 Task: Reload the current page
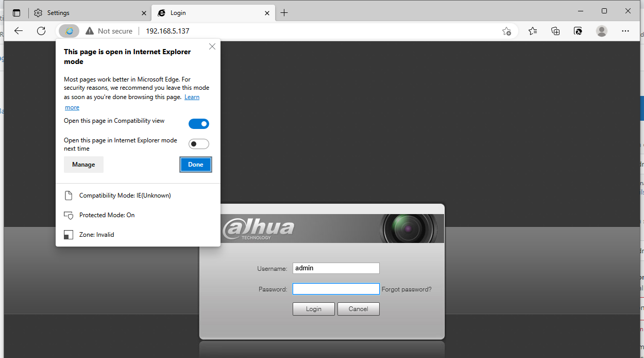[x=41, y=30]
